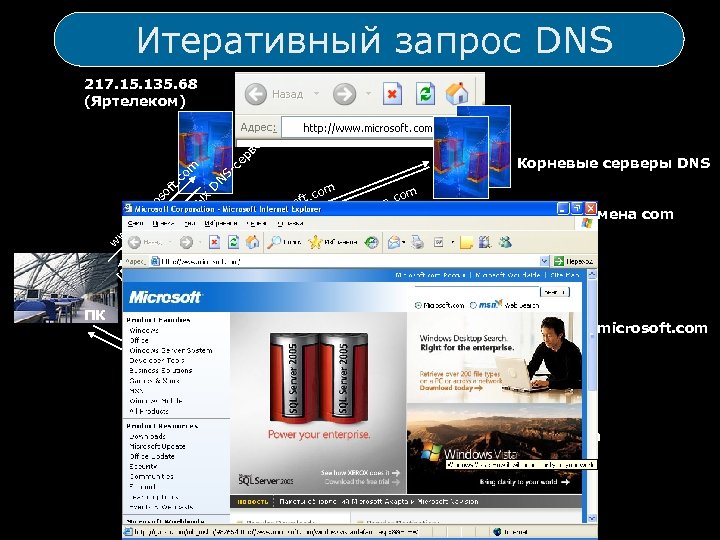
Task: Click the red X Stop icon in Internet Explorer window
Action: (214, 242)
